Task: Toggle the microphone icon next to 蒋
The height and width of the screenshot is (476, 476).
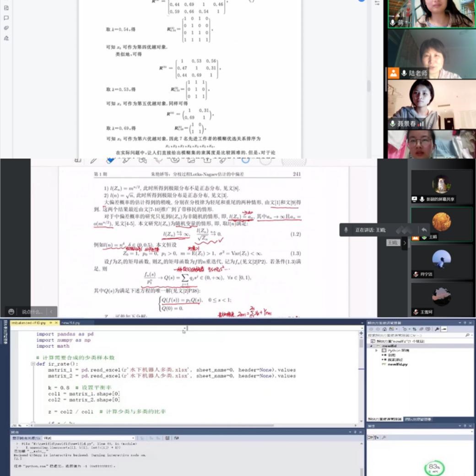Action: pyautogui.click(x=393, y=22)
